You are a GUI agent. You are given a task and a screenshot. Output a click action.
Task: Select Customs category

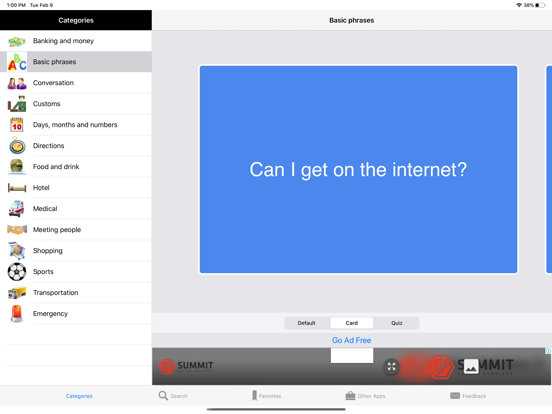pyautogui.click(x=76, y=104)
